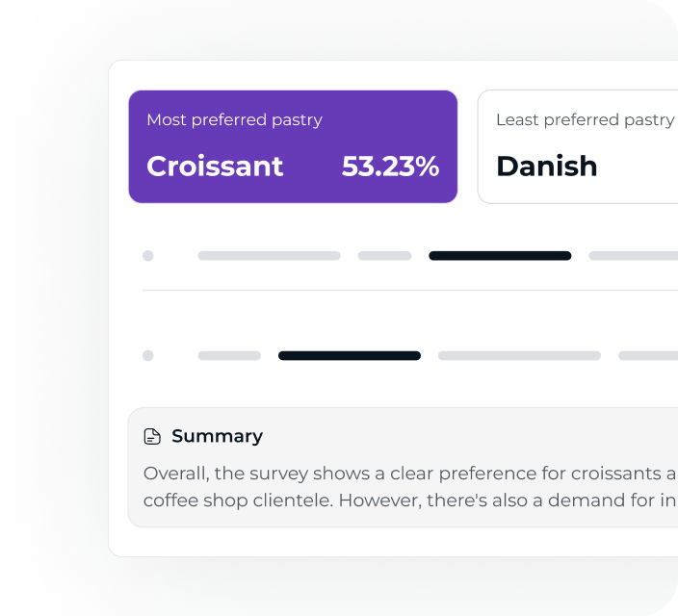This screenshot has height=616, width=678.
Task: Click the Summary section title
Action: 217,436
